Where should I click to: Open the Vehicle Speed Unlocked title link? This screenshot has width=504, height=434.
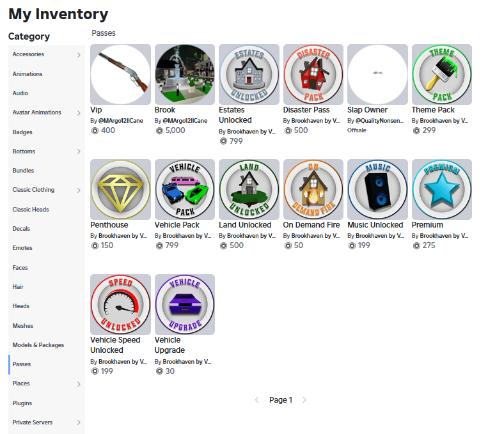click(x=115, y=345)
